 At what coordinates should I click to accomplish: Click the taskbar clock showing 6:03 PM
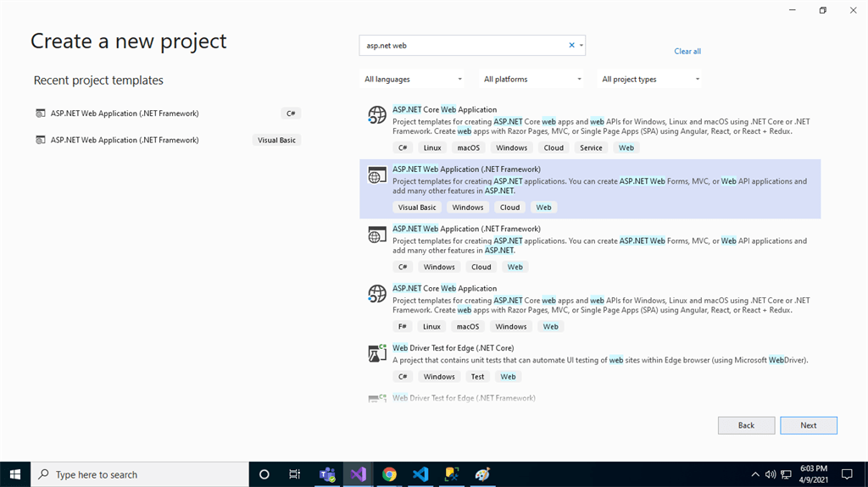(813, 474)
